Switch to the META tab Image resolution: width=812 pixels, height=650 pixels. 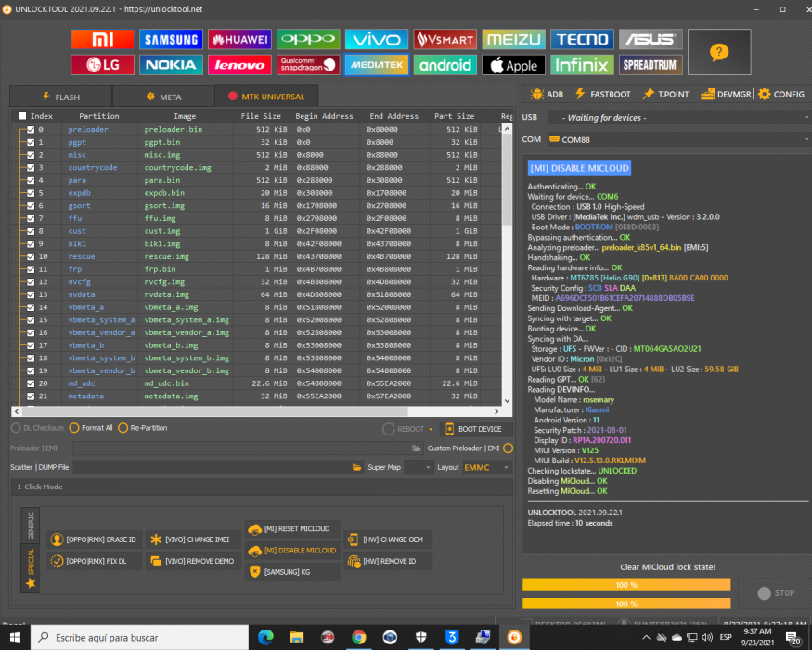tap(163, 97)
